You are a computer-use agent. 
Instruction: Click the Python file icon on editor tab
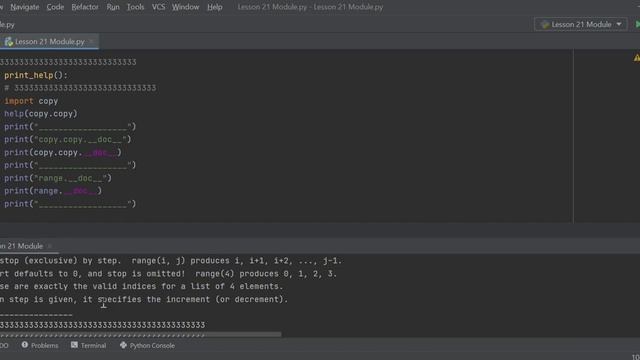(9, 42)
